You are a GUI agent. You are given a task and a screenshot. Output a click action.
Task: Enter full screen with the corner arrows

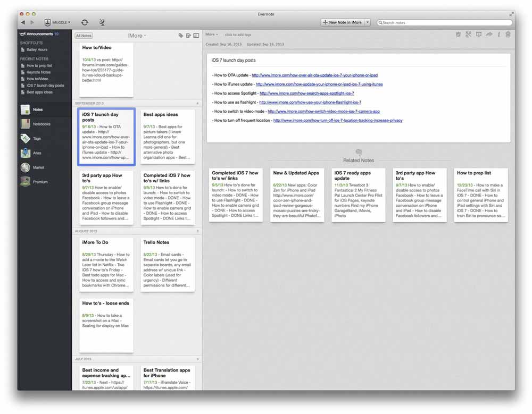pos(511,14)
